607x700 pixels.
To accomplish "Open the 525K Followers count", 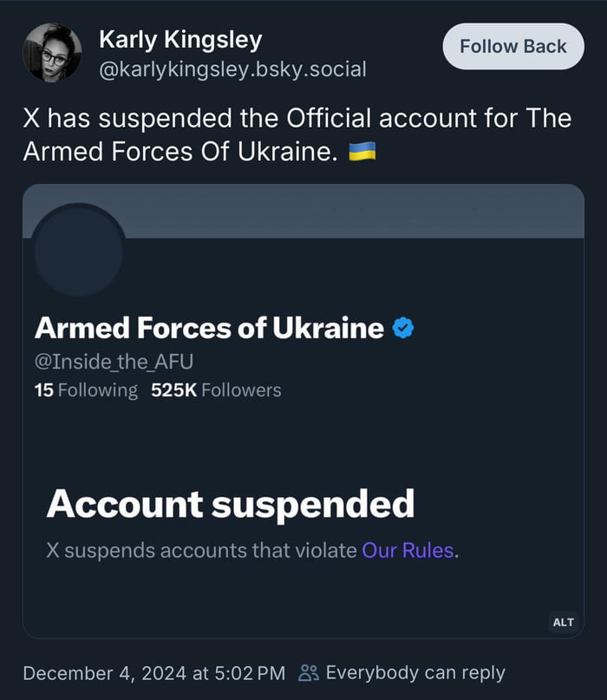I will (216, 390).
